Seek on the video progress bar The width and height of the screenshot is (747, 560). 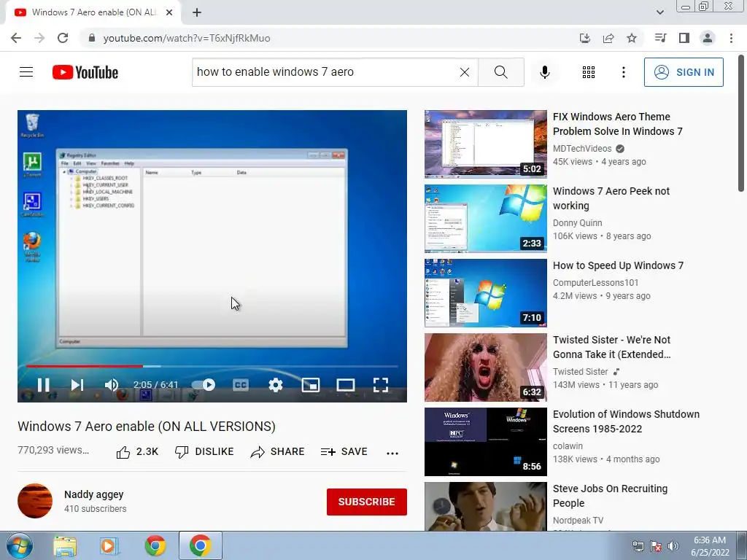click(212, 366)
